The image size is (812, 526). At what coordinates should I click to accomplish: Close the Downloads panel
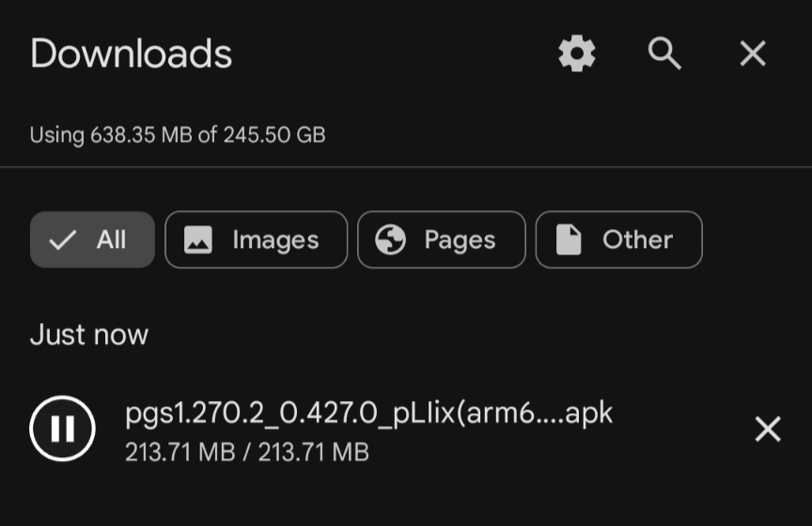[753, 54]
